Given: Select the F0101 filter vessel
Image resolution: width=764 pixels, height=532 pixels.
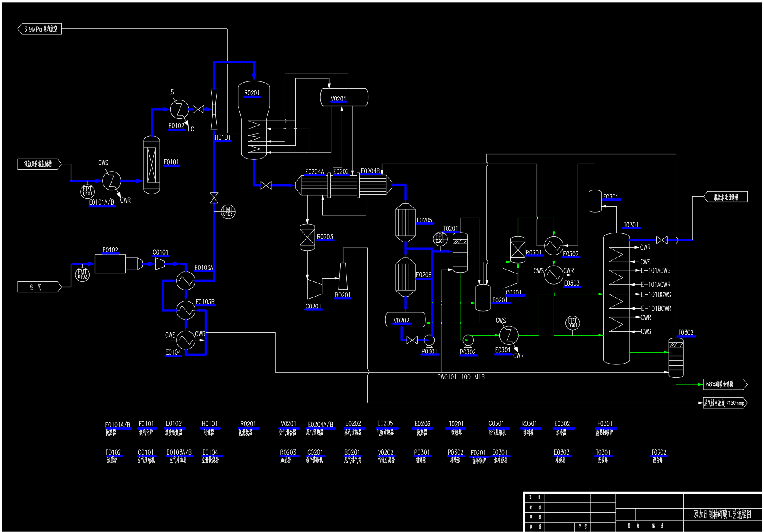Looking at the screenshot, I should (x=151, y=165).
